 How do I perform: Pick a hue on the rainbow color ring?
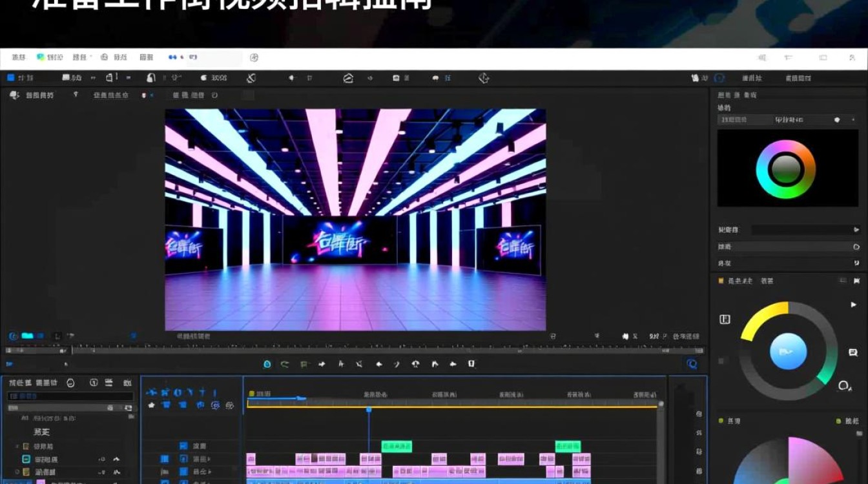[x=786, y=146]
